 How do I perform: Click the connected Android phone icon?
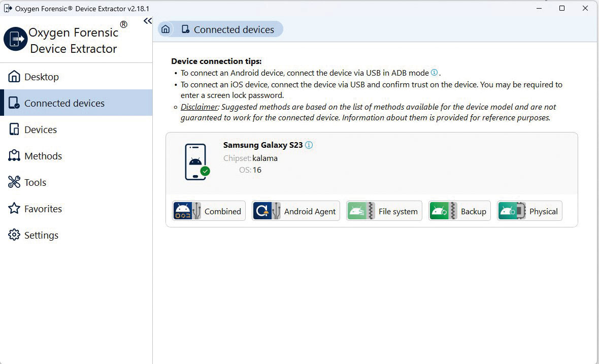196,162
